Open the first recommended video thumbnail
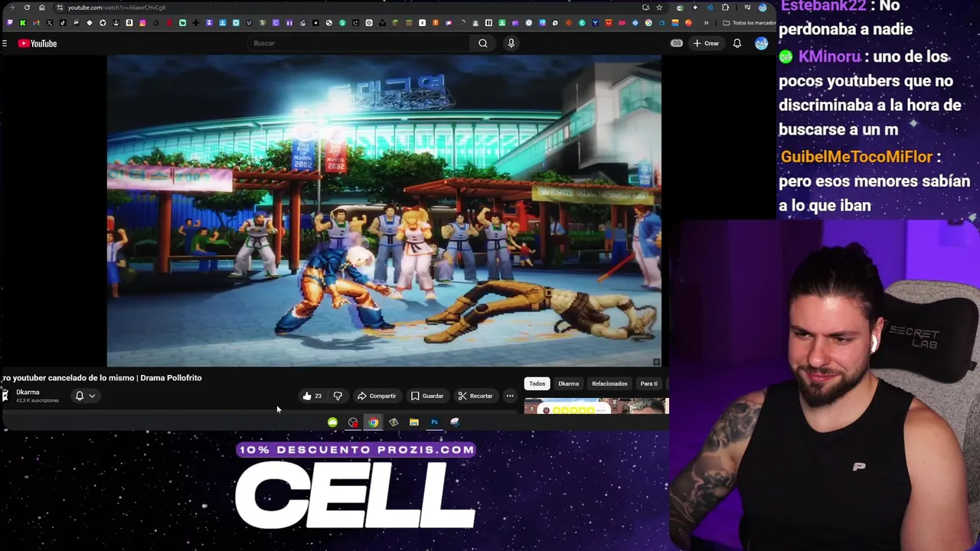This screenshot has height=551, width=980. (596, 406)
